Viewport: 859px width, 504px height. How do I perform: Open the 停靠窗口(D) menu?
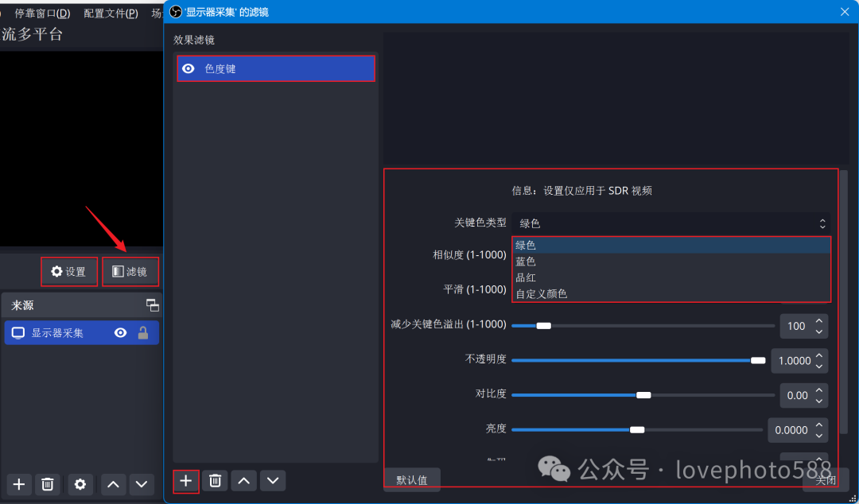[x=41, y=13]
